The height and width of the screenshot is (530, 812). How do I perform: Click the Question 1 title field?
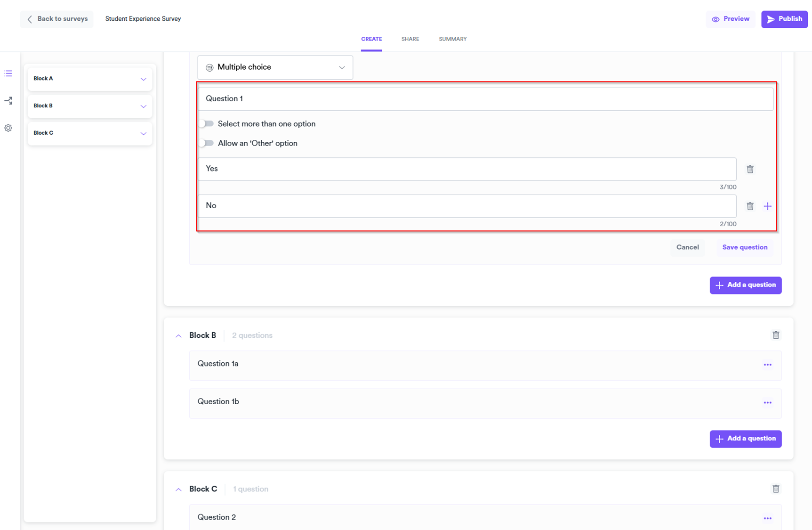pos(485,99)
